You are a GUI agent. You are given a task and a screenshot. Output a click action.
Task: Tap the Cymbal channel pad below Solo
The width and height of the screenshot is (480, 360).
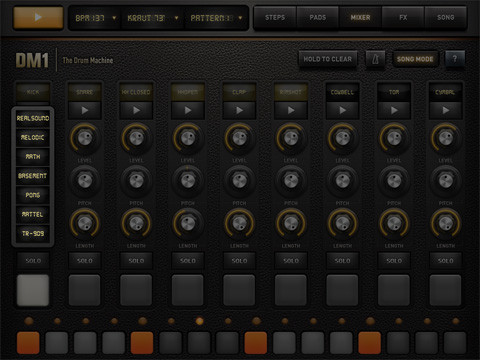(446, 290)
